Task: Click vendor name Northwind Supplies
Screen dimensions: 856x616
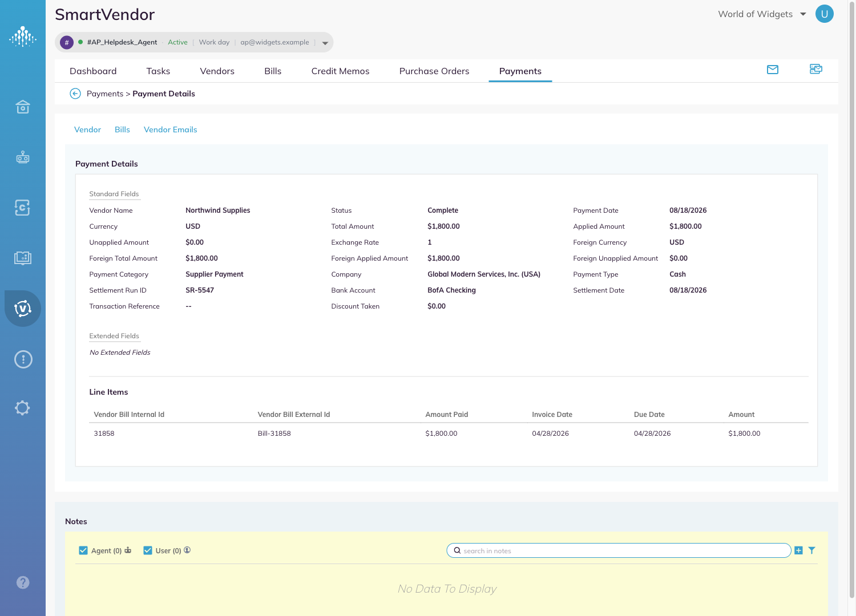Action: point(218,210)
